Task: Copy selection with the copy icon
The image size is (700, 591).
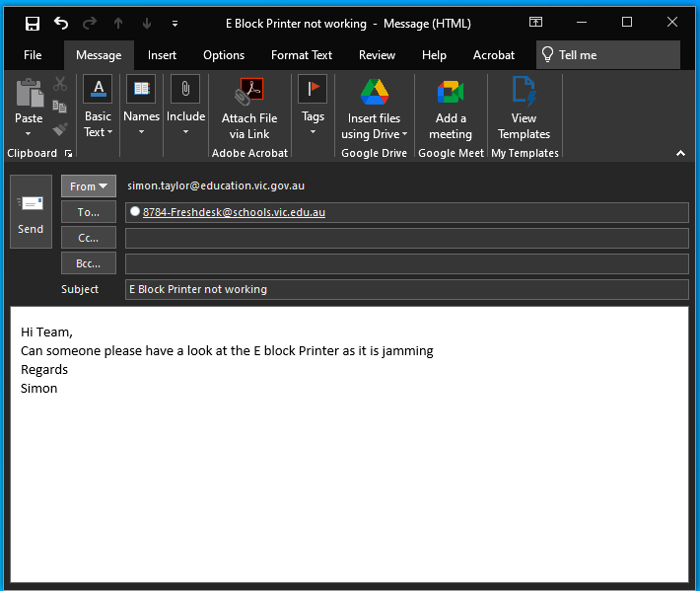Action: click(60, 107)
